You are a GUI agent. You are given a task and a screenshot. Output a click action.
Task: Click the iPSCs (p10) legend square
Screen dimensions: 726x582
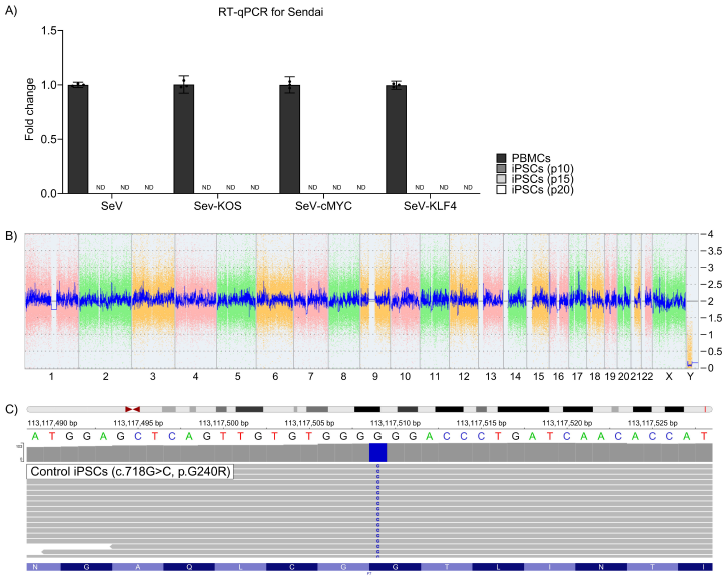(504, 168)
